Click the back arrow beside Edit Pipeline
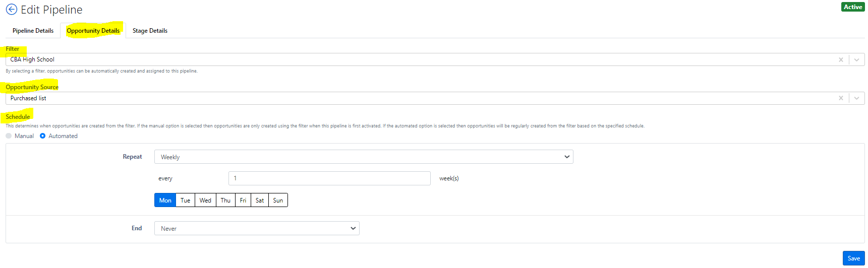868x268 pixels. click(x=11, y=10)
